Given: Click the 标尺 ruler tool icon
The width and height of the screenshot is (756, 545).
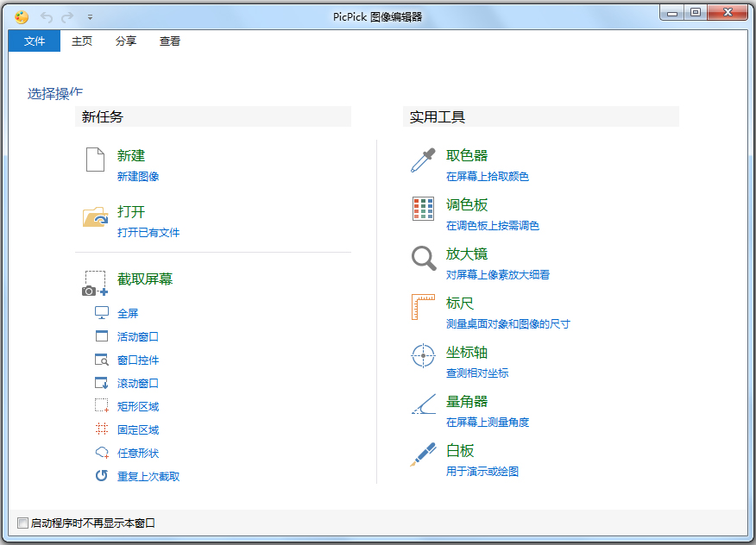Looking at the screenshot, I should click(422, 308).
